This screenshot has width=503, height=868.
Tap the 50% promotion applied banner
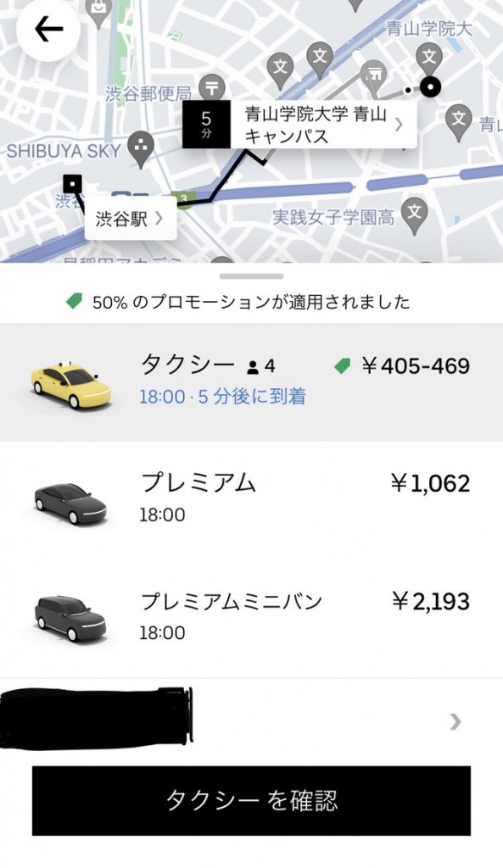(238, 302)
